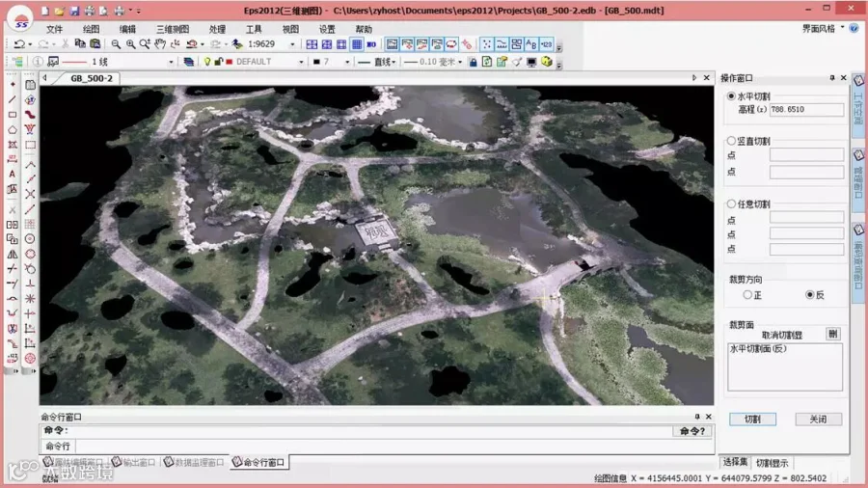Expand the 0.10 毫米 line width dropdown

459,62
